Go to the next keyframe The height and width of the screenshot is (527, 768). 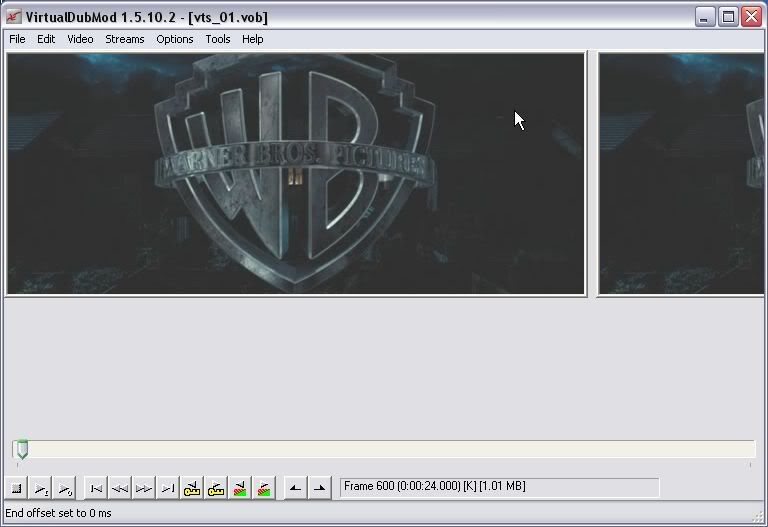215,488
